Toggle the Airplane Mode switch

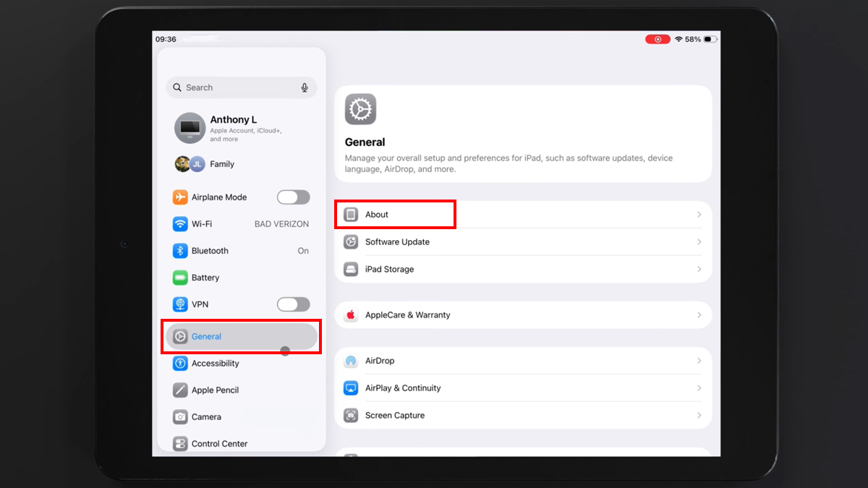[294, 197]
